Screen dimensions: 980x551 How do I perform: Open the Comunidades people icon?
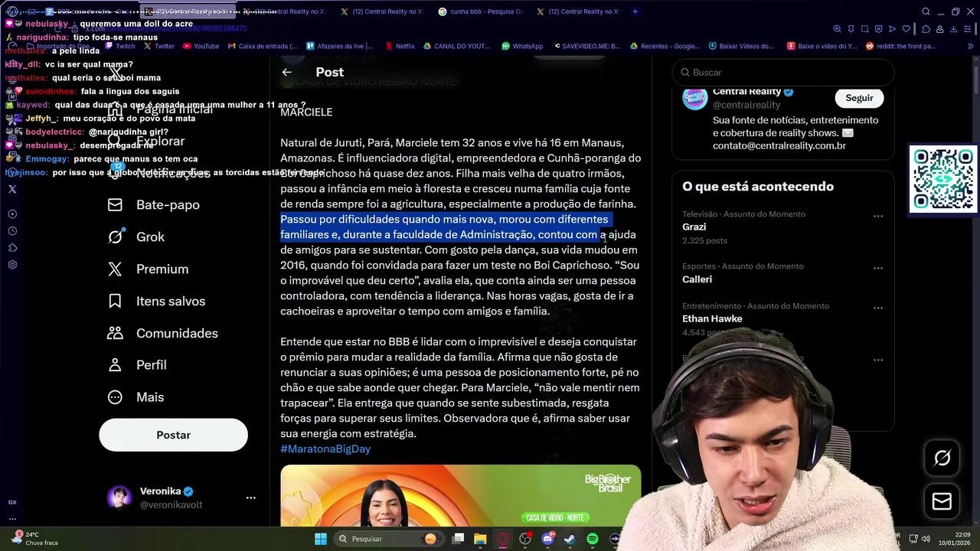pyautogui.click(x=115, y=334)
